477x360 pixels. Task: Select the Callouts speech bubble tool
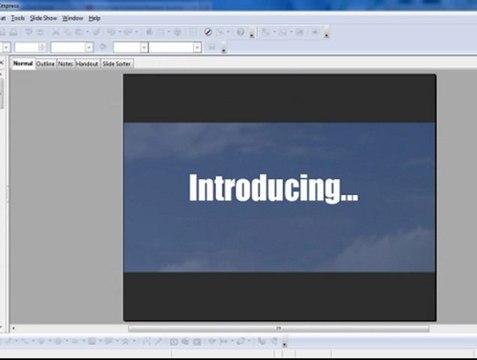pos(109,341)
